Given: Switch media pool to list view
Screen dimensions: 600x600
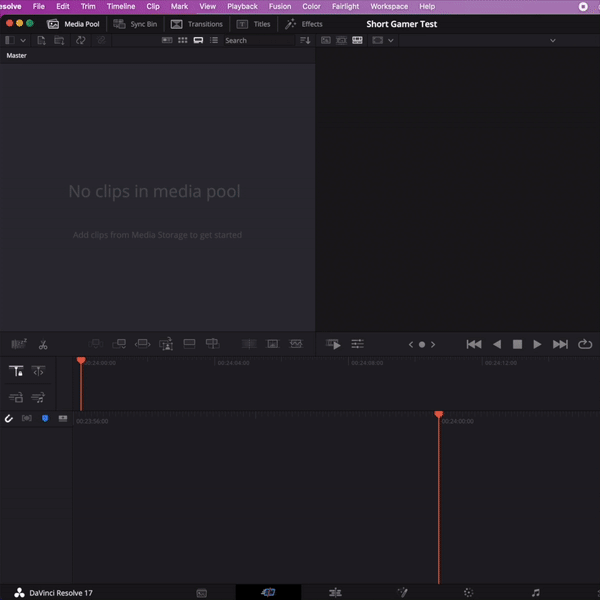Looking at the screenshot, I should tap(214, 40).
